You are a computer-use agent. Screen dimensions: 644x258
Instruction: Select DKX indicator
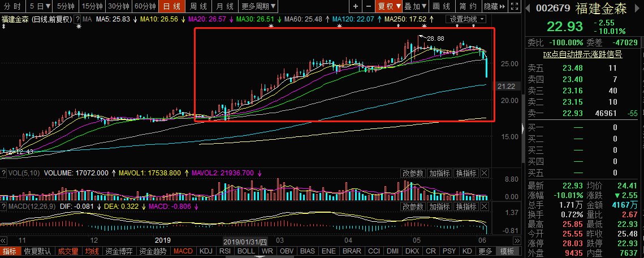(x=412, y=251)
